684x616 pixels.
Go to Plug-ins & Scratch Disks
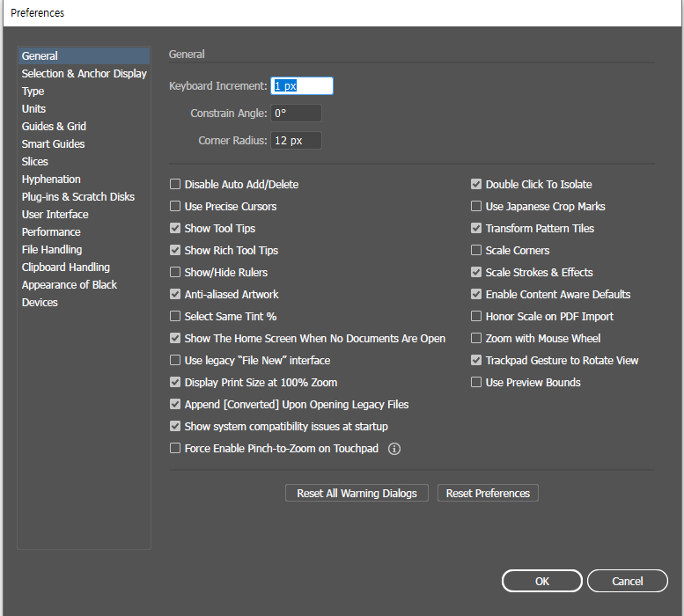[85, 196]
